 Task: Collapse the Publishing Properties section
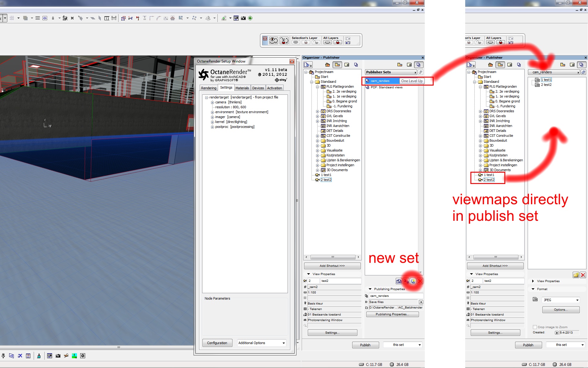click(x=370, y=289)
